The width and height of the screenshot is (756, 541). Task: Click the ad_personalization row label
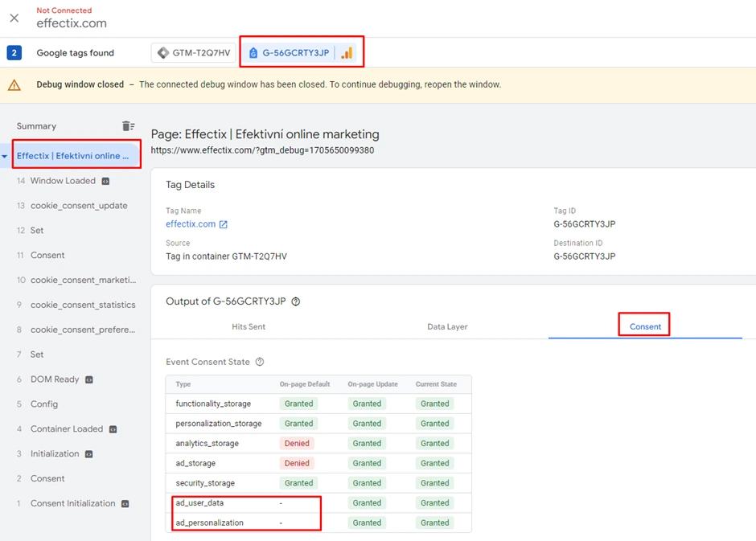coord(209,523)
